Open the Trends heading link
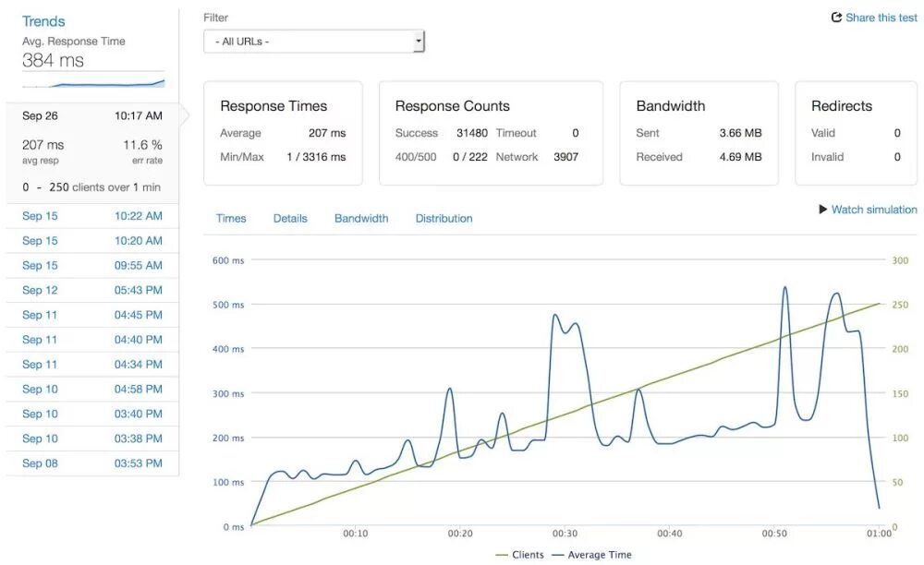The height and width of the screenshot is (565, 924). click(43, 21)
